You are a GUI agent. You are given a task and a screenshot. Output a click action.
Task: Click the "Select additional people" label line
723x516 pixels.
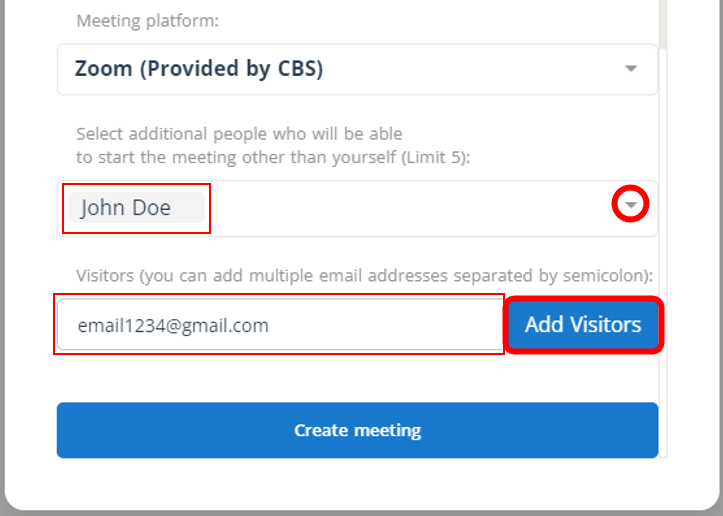(239, 133)
